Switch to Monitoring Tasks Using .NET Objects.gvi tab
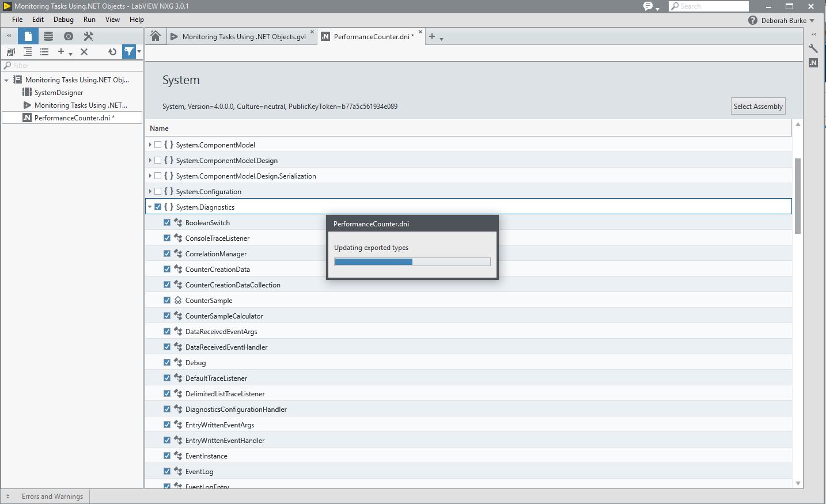The image size is (826, 504). 243,36
